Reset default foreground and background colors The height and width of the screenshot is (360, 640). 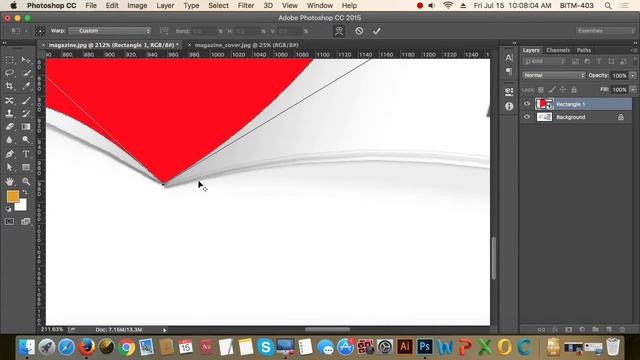[x=8, y=209]
